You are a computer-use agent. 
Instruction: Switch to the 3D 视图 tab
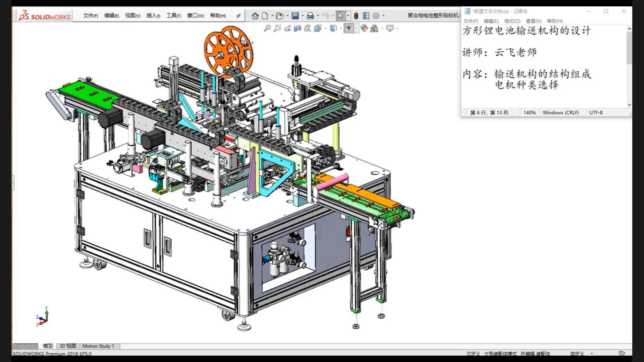(x=68, y=346)
